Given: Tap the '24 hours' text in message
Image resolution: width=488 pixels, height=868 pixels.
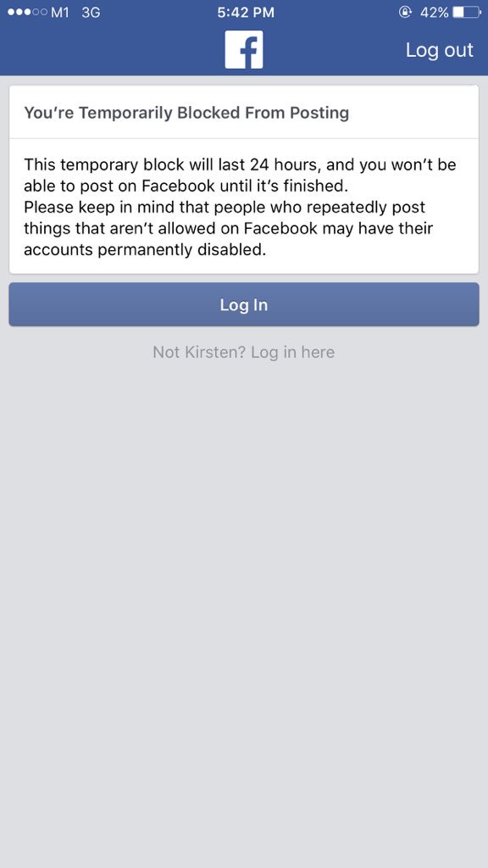Looking at the screenshot, I should tap(283, 164).
